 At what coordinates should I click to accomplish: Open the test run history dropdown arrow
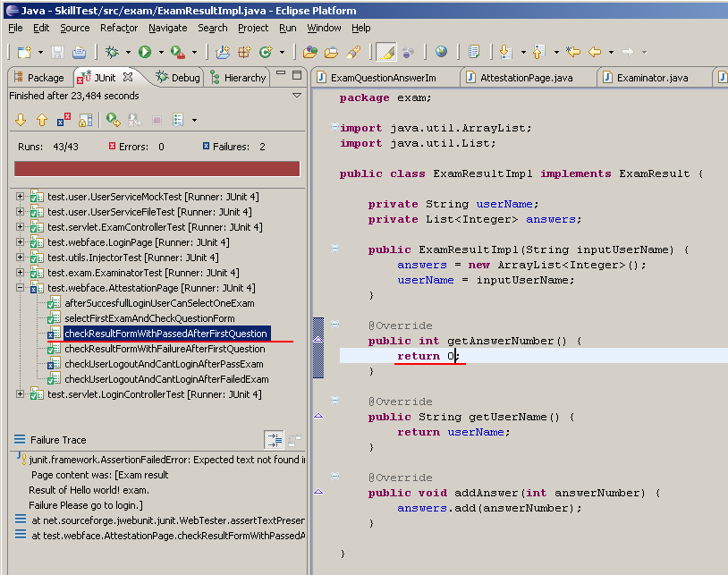pos(192,118)
